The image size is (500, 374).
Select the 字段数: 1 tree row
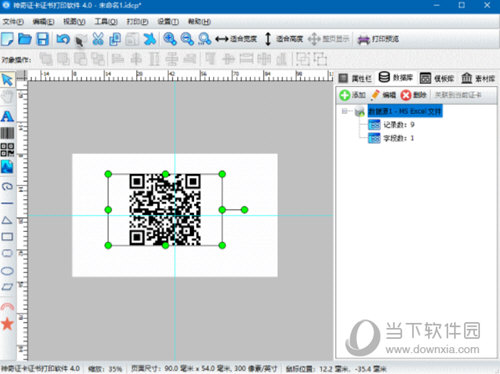tap(391, 138)
